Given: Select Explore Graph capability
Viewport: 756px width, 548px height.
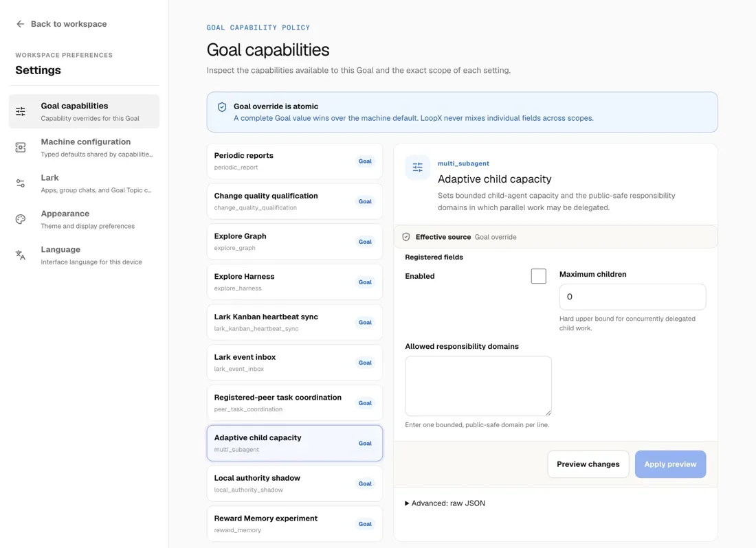Looking at the screenshot, I should [295, 242].
